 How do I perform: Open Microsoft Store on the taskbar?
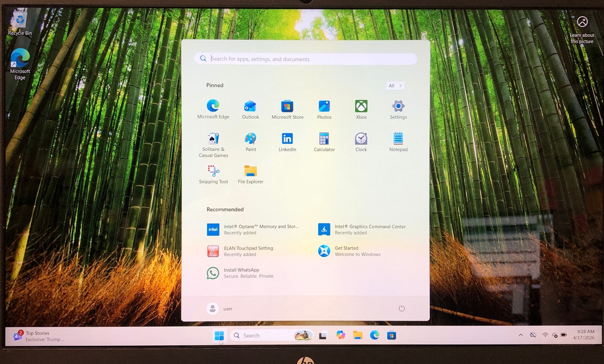point(391,335)
